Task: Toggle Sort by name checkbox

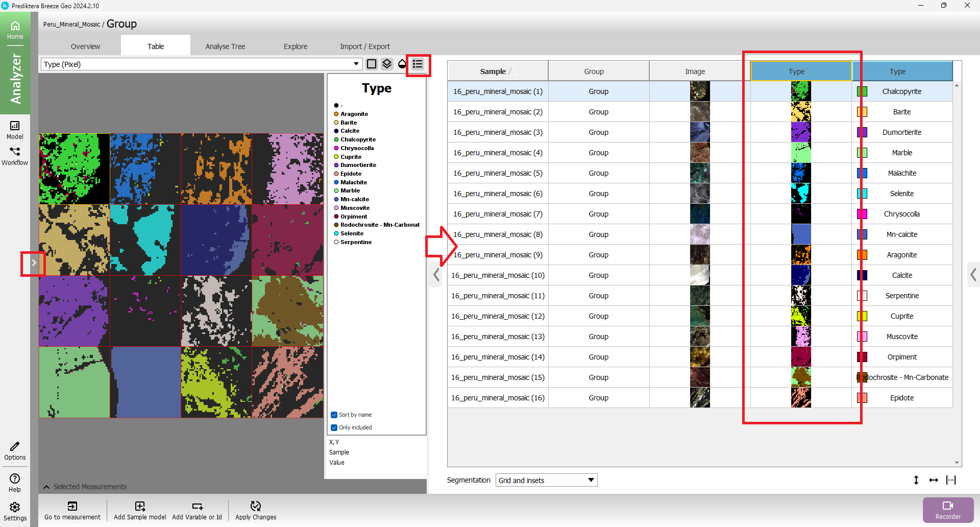Action: (x=334, y=415)
